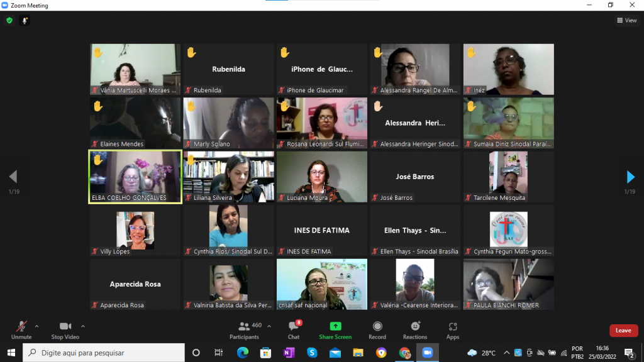644x362 pixels.
Task: Open the Participants panel
Action: [x=245, y=330]
